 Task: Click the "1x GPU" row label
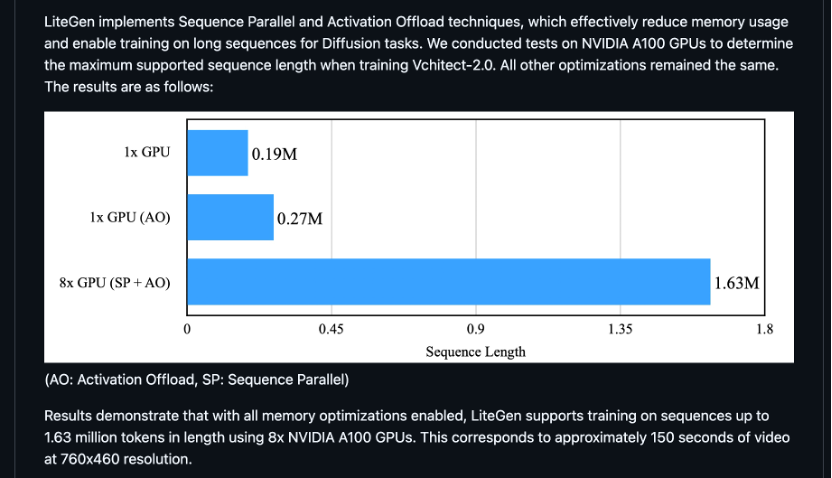147,152
